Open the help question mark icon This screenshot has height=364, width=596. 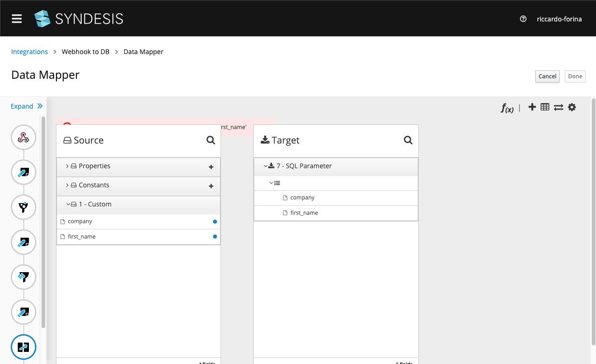523,19
